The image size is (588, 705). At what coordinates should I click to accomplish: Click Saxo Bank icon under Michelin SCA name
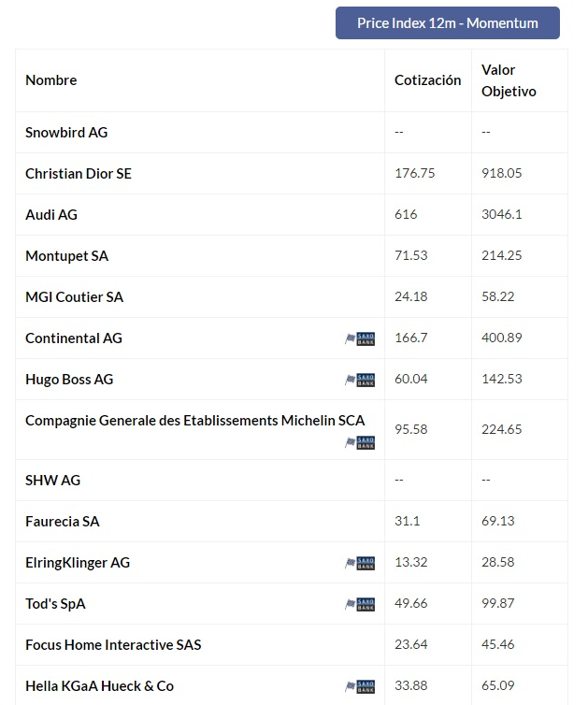click(360, 442)
